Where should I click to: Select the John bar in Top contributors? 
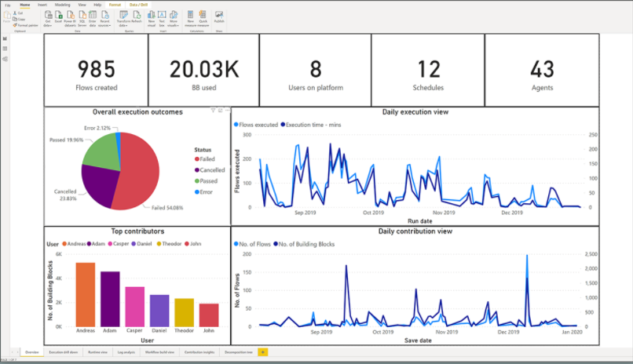[209, 315]
